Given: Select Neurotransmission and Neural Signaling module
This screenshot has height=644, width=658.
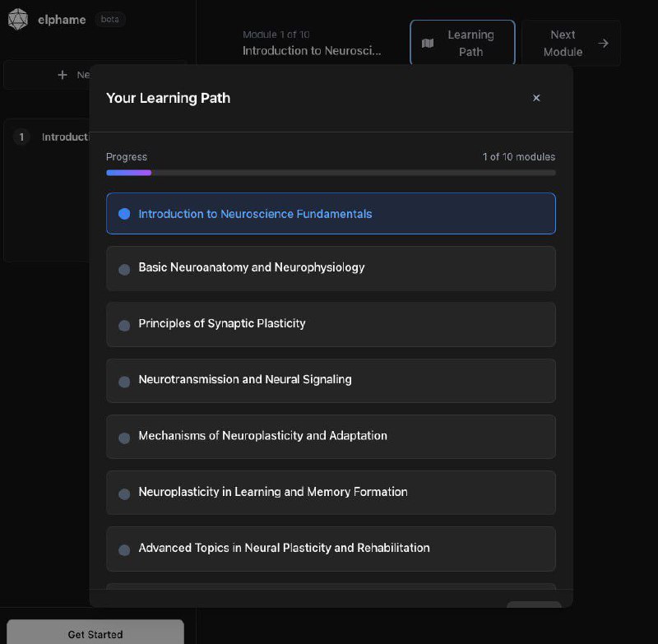Looking at the screenshot, I should (x=331, y=380).
